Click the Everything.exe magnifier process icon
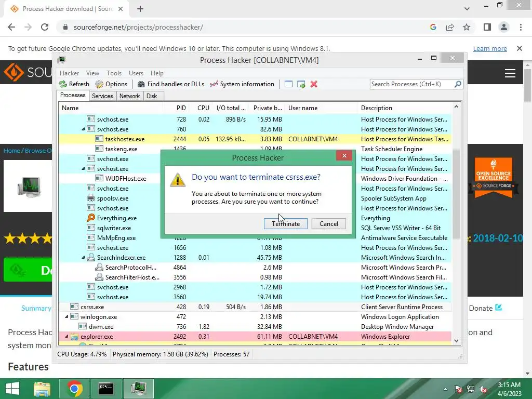The width and height of the screenshot is (532, 399). pyautogui.click(x=90, y=218)
